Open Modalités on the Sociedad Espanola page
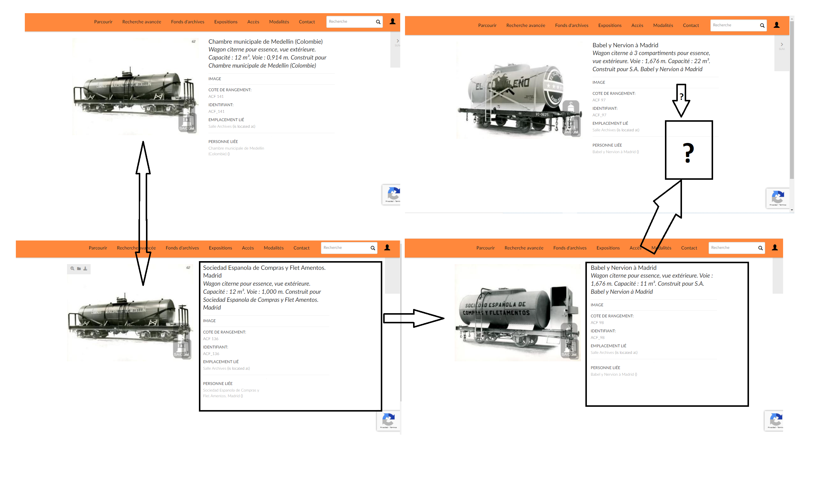 point(274,248)
